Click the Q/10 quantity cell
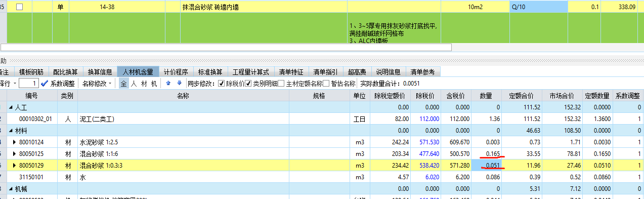The height and width of the screenshot is (199, 644). pos(538,7)
